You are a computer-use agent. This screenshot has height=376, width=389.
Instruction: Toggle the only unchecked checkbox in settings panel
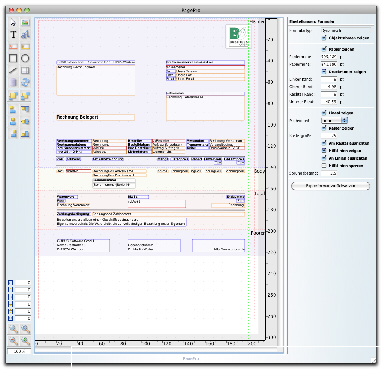pyautogui.click(x=324, y=166)
